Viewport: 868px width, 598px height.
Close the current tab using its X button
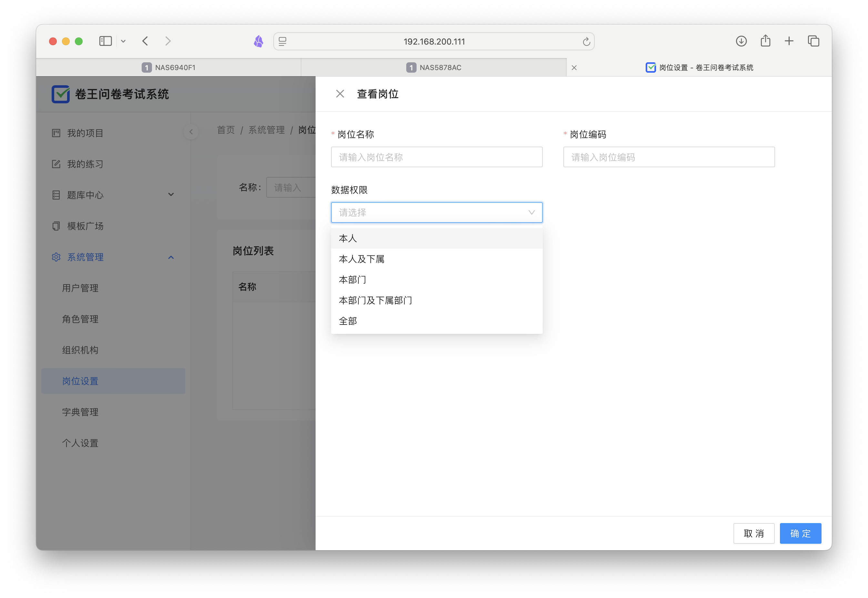coord(574,68)
